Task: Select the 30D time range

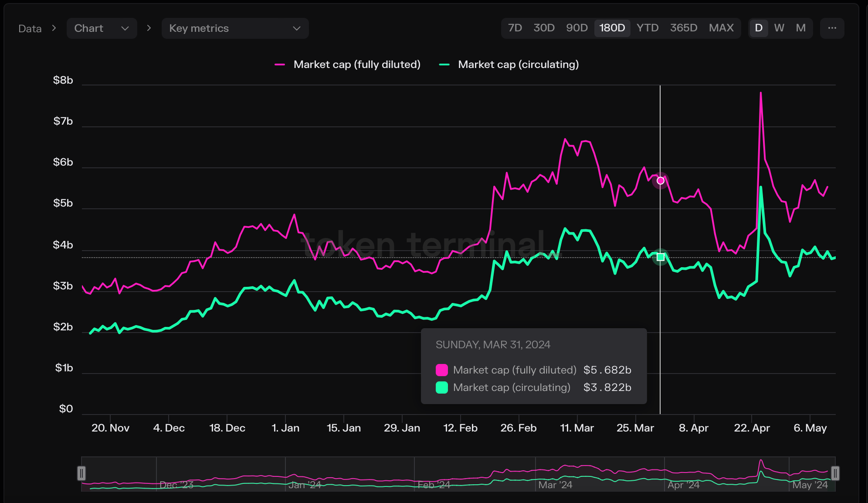Action: click(x=544, y=28)
